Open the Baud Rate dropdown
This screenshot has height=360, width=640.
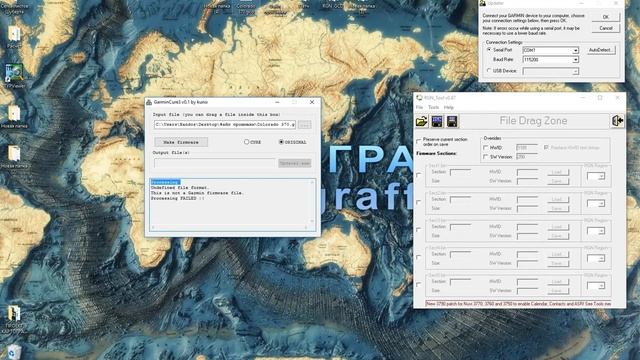[x=575, y=60]
